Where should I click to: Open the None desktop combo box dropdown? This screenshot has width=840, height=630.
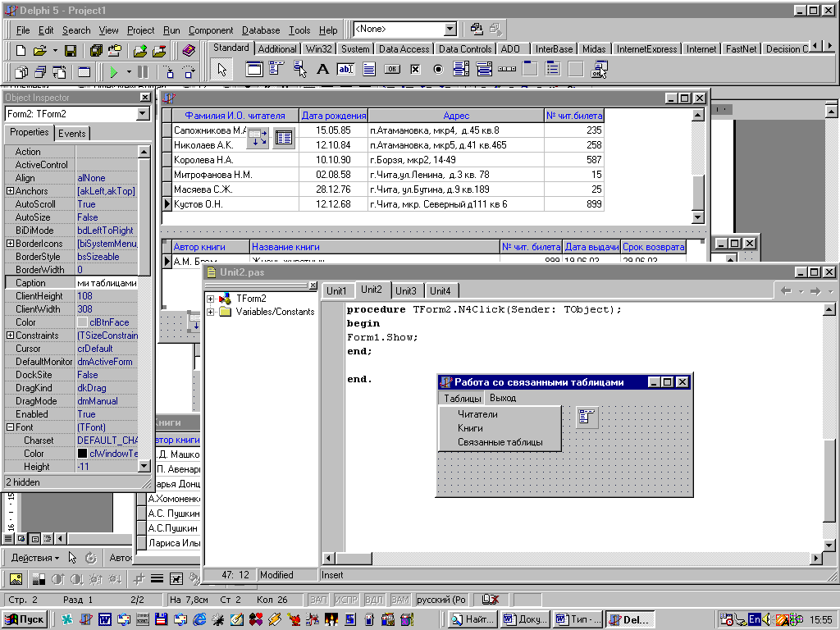click(450, 29)
